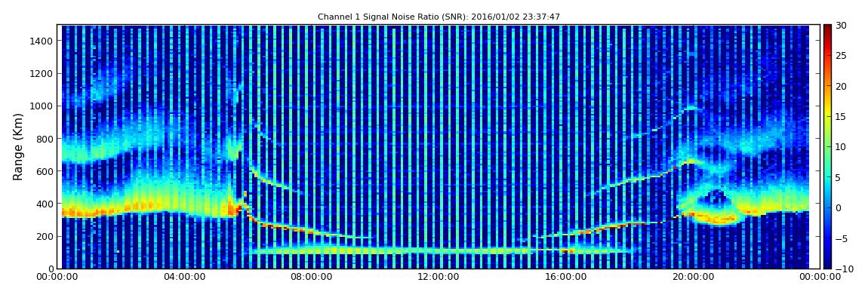
Task: Click colorbar tick label 30
Action: (842, 26)
